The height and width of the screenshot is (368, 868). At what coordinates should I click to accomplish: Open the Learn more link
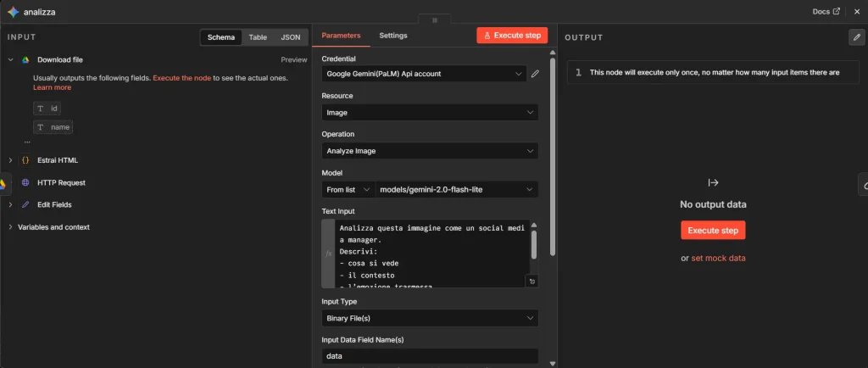[x=52, y=87]
